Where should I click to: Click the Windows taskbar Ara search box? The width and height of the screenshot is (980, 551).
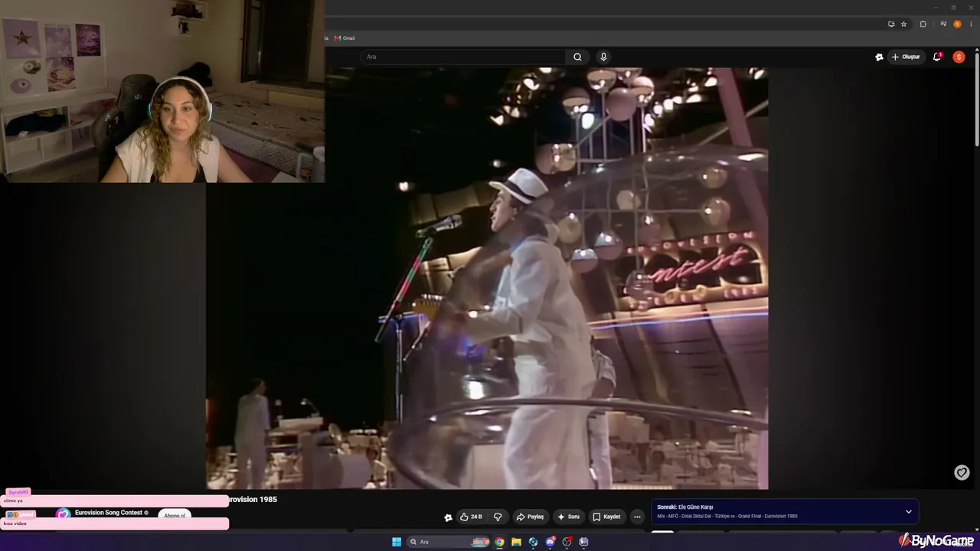click(449, 542)
